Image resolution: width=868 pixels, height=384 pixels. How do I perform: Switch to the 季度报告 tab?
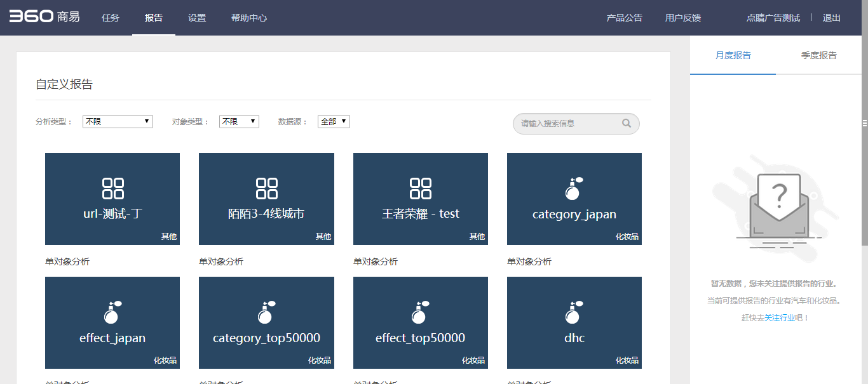[818, 55]
